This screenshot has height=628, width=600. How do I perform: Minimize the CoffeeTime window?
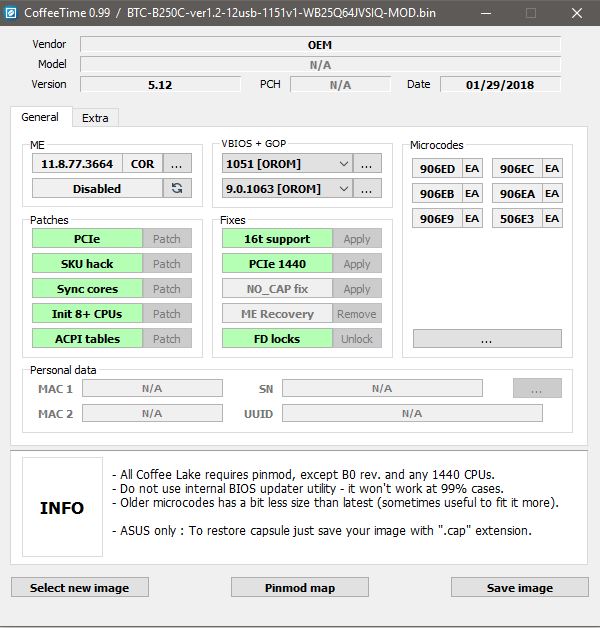(486, 13)
